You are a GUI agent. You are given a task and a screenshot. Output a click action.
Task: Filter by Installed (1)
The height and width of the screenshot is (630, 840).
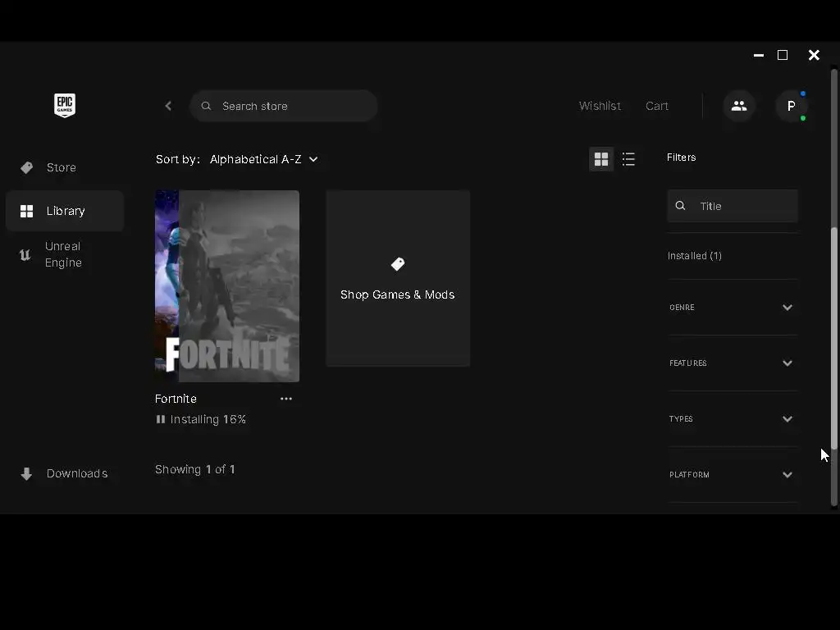point(694,256)
